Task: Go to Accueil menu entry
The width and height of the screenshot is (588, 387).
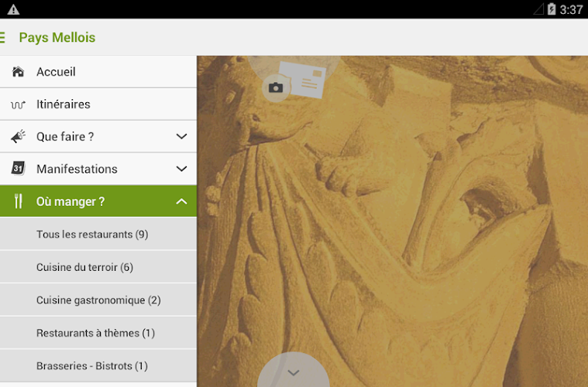Action: 98,71
